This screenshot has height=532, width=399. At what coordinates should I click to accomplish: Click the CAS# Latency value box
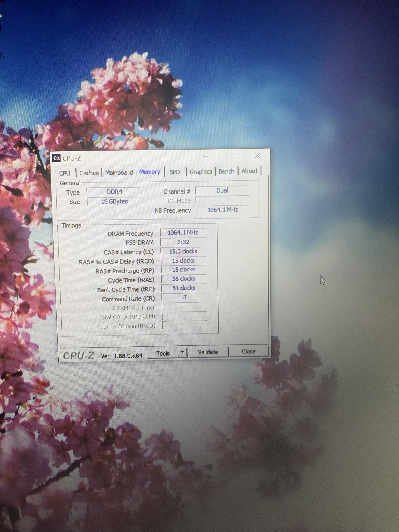(x=183, y=251)
